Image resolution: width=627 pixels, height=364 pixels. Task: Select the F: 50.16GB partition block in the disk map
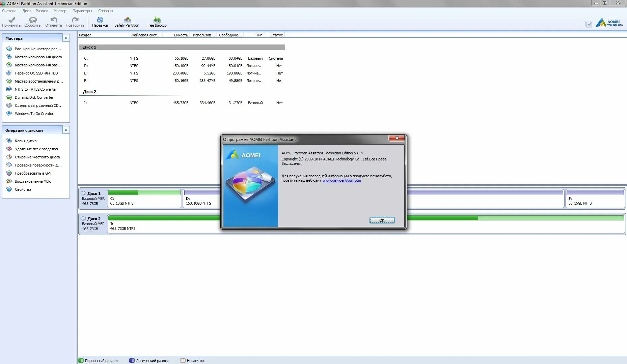[x=595, y=199]
